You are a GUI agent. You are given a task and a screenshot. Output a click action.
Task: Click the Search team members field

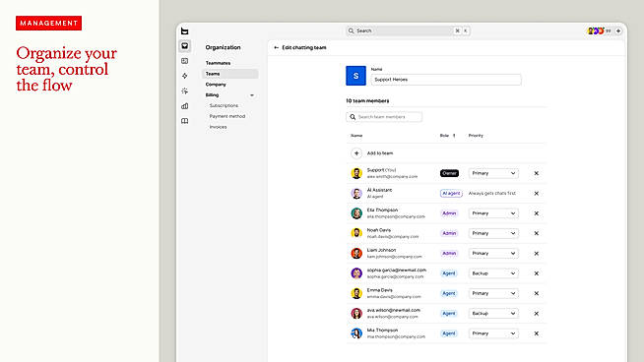(384, 117)
